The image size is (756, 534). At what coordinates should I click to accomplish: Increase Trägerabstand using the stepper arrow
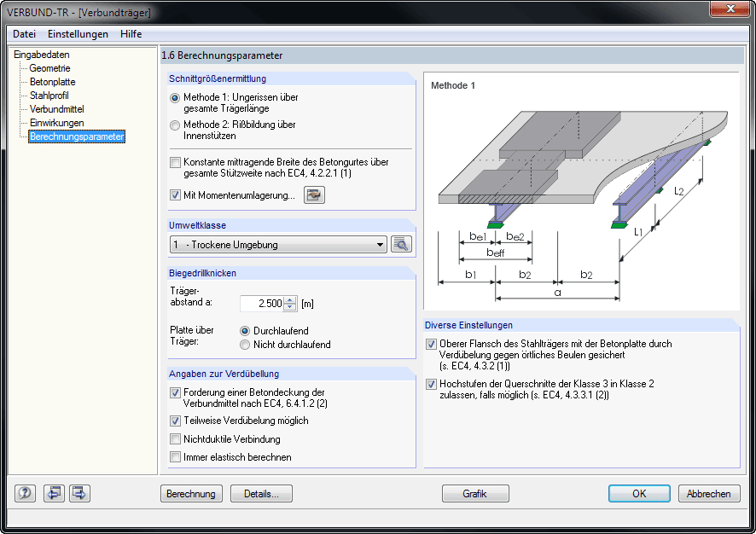[x=290, y=300]
